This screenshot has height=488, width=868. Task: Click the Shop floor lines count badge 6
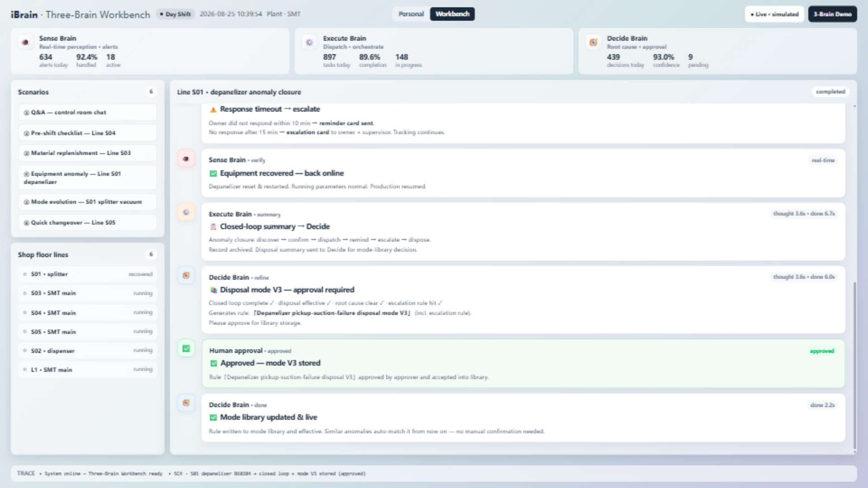[x=151, y=254]
